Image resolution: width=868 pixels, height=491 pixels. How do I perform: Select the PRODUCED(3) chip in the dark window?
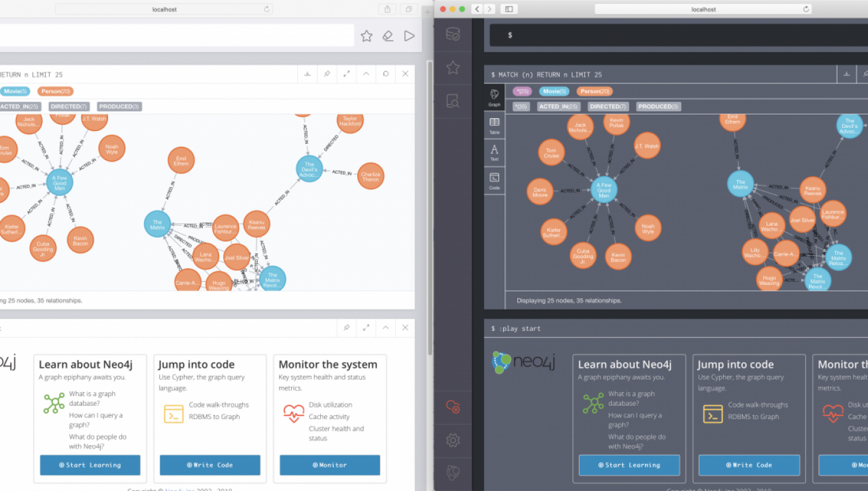click(x=658, y=107)
